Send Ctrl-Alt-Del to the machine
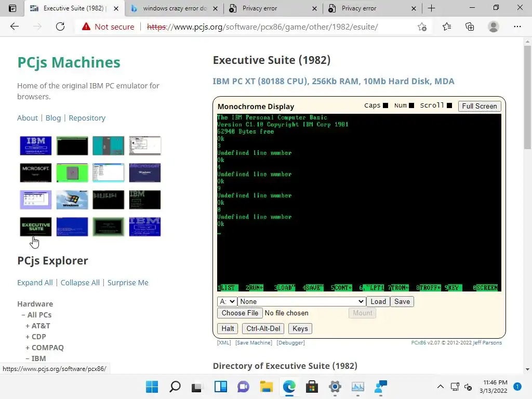The image size is (532, 399). (x=263, y=328)
